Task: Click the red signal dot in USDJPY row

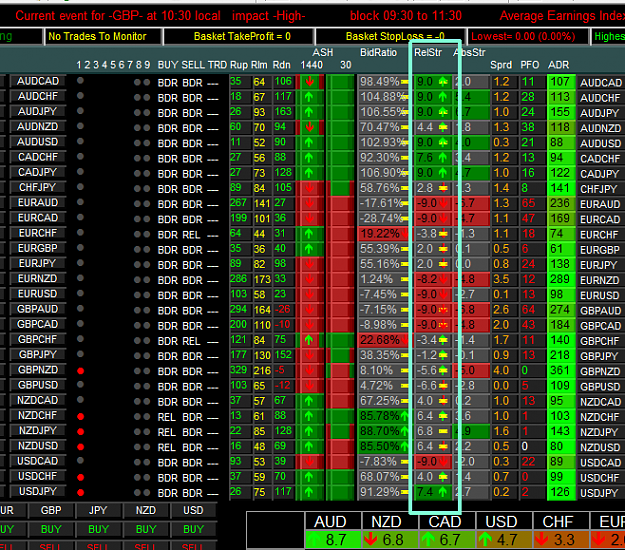Action: 81,492
